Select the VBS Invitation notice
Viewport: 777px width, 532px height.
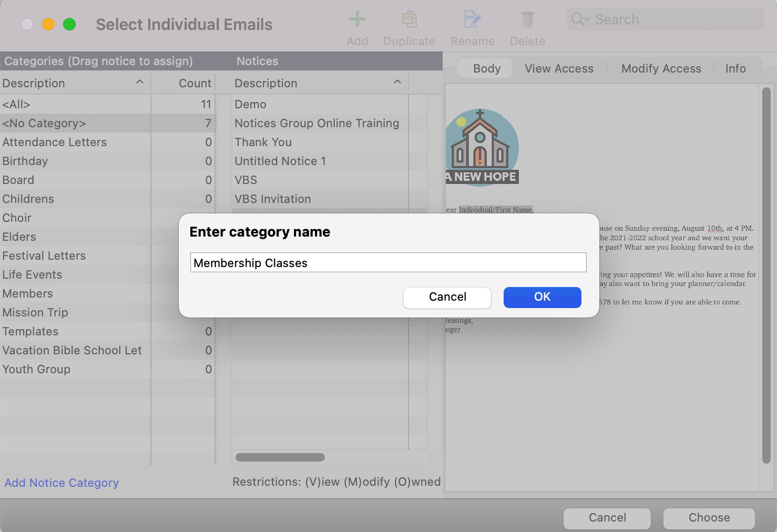(273, 199)
